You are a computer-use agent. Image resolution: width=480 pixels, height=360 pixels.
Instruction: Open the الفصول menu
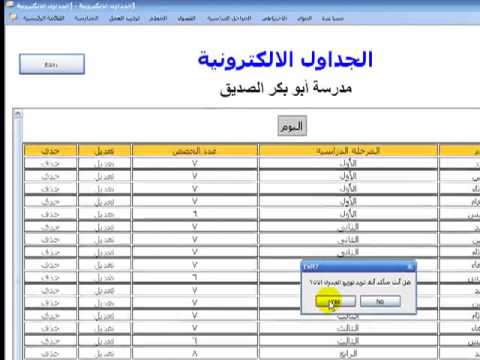pyautogui.click(x=186, y=18)
